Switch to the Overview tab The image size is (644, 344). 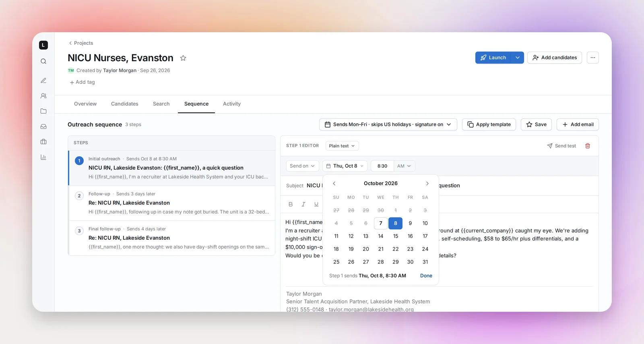pos(85,104)
